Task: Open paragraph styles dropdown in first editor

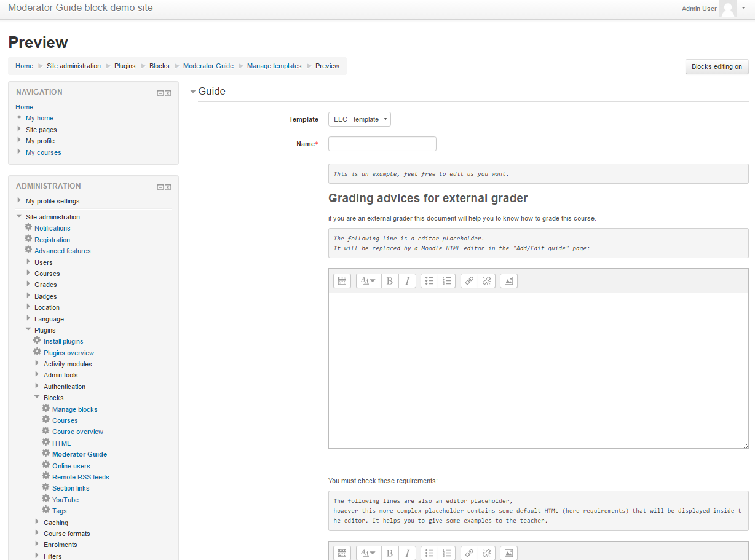Action: (368, 281)
